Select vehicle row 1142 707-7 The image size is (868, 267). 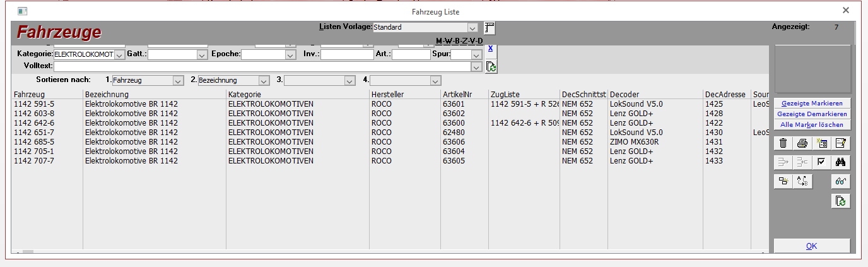click(390, 161)
